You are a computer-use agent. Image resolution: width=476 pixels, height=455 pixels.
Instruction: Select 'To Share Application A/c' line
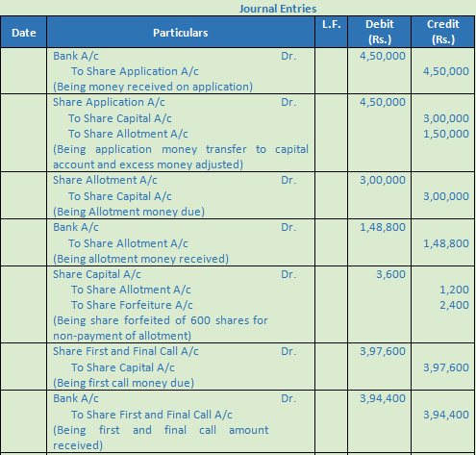coord(135,71)
